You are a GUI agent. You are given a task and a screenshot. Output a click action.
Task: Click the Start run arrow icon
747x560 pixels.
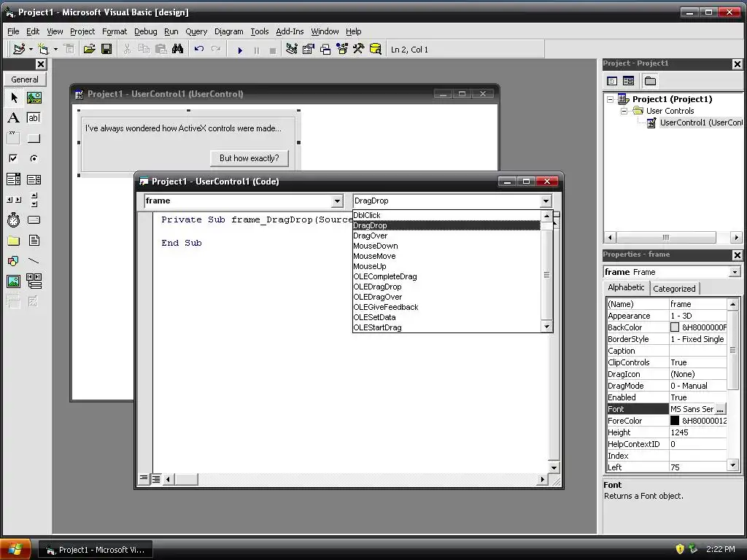pos(239,50)
